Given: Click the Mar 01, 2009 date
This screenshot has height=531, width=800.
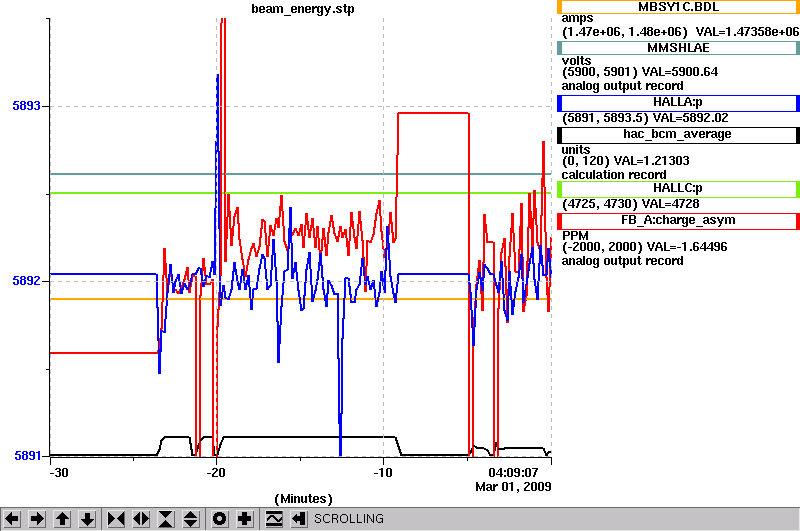Looking at the screenshot, I should pyautogui.click(x=513, y=487).
